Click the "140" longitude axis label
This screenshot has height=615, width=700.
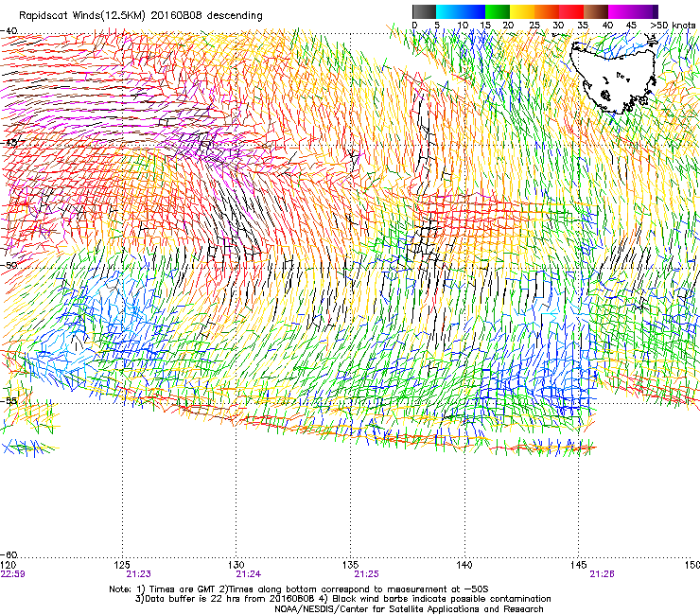(x=464, y=565)
